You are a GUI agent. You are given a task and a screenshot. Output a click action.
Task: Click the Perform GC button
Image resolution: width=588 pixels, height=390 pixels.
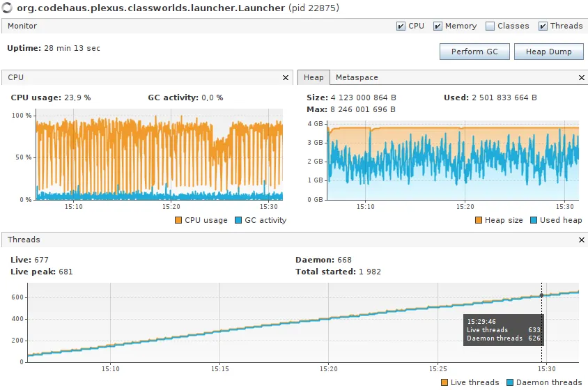tap(474, 52)
